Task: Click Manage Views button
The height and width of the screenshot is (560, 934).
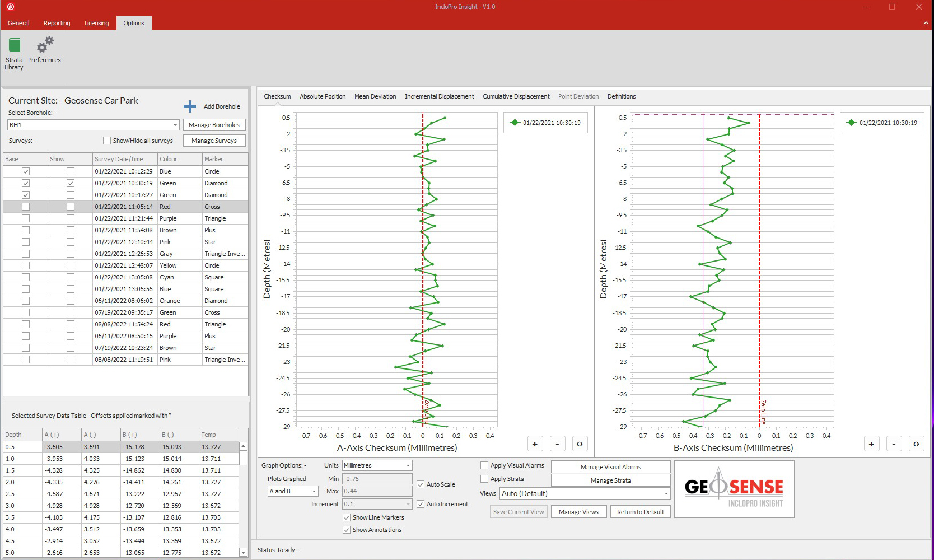Action: (578, 512)
